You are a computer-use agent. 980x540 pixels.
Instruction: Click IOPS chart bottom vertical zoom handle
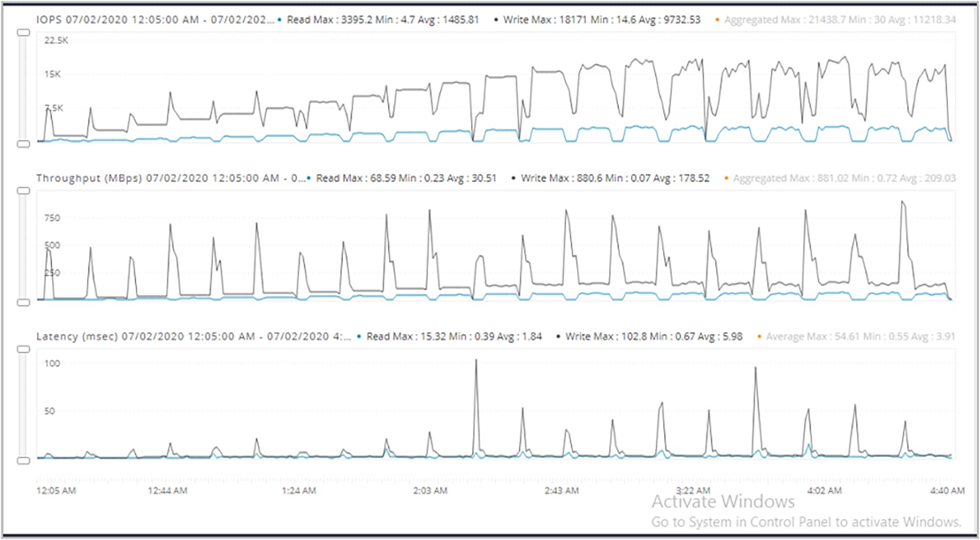pyautogui.click(x=23, y=144)
